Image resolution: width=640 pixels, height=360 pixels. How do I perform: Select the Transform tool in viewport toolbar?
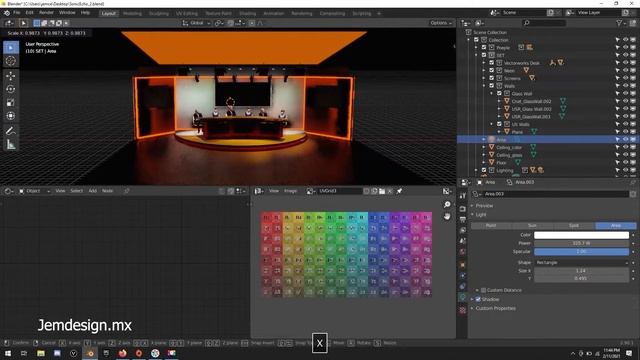pos(11,116)
